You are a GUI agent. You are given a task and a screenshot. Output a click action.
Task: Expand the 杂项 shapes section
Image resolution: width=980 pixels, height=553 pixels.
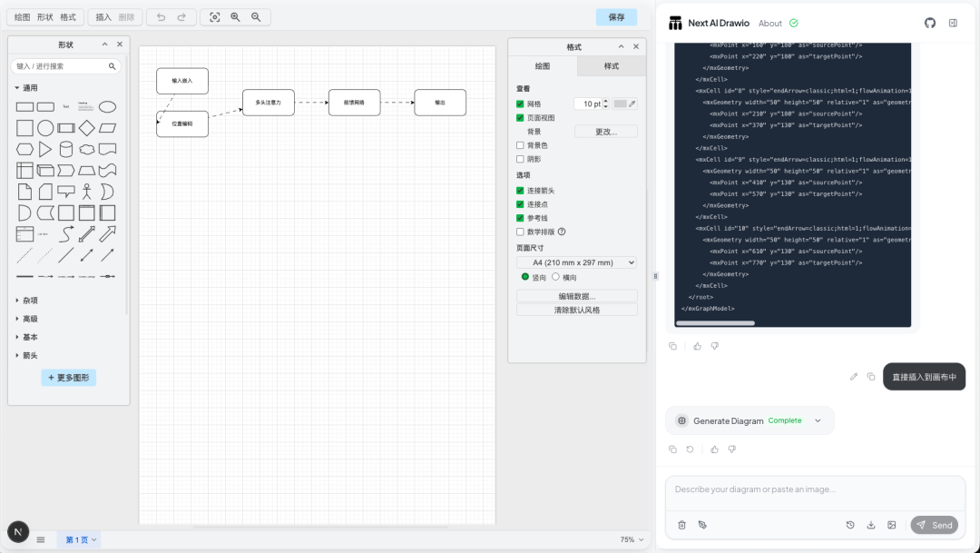click(x=25, y=301)
